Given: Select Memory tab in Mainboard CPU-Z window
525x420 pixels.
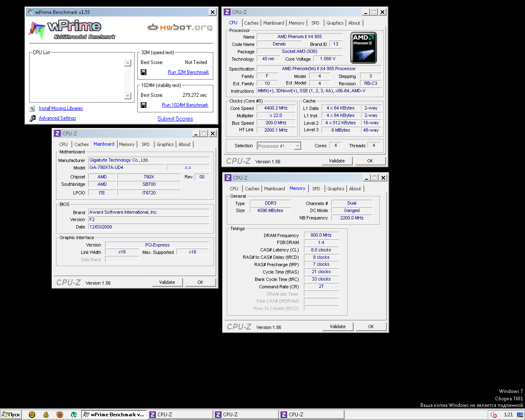Looking at the screenshot, I should coord(127,144).
